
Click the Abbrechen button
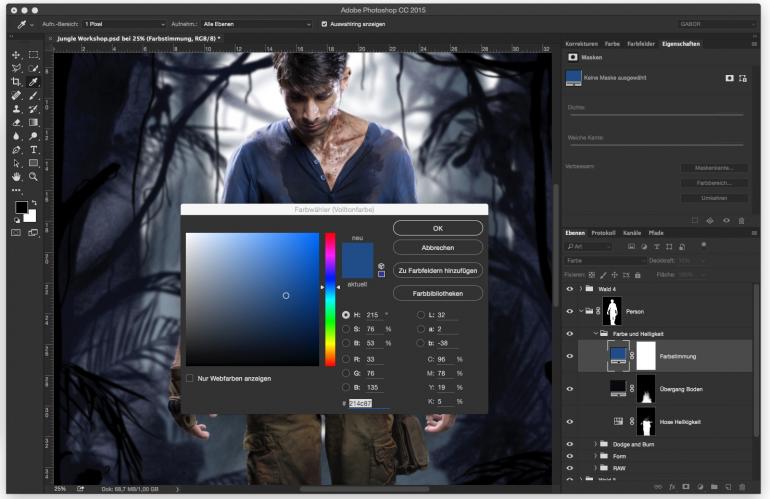coord(438,248)
